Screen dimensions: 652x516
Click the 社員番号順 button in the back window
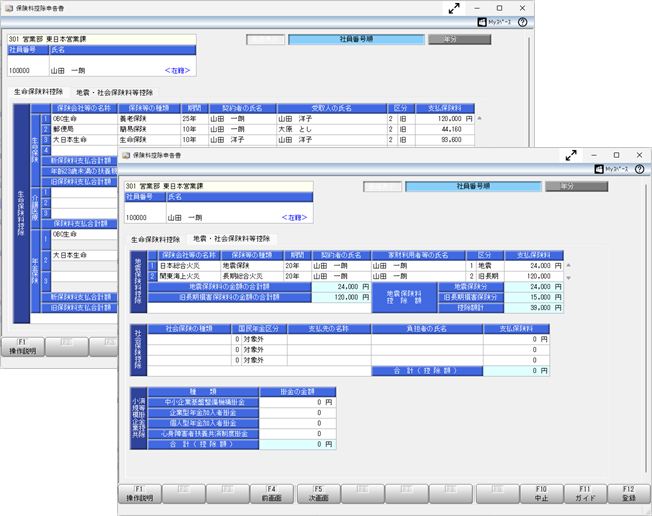[356, 39]
